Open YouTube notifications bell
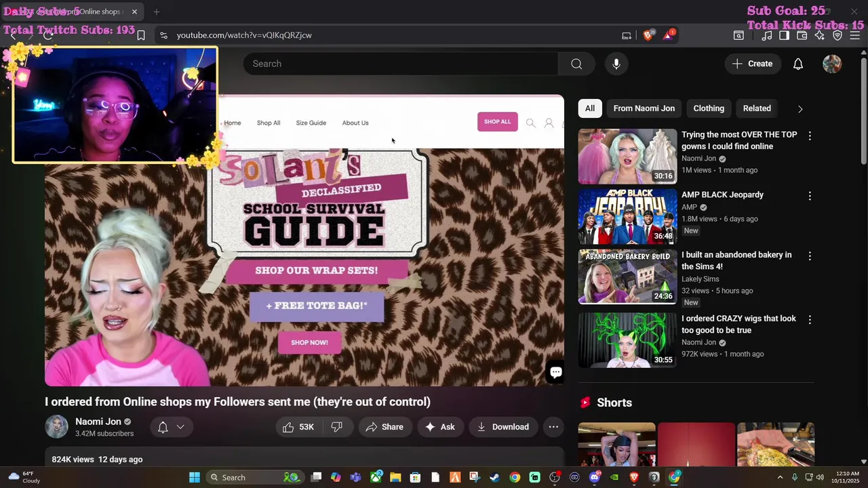The image size is (868, 488). pos(798,64)
